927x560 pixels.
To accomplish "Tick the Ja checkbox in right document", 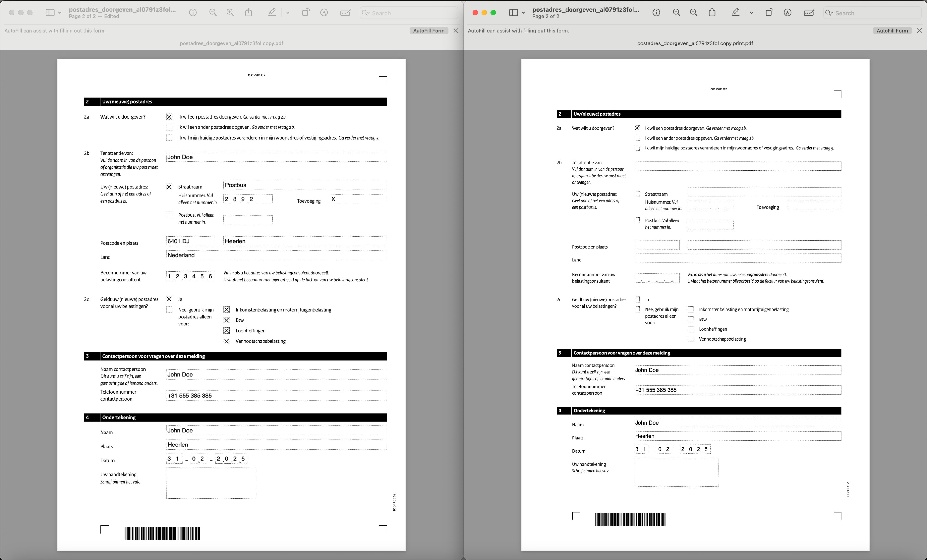I will pos(637,299).
